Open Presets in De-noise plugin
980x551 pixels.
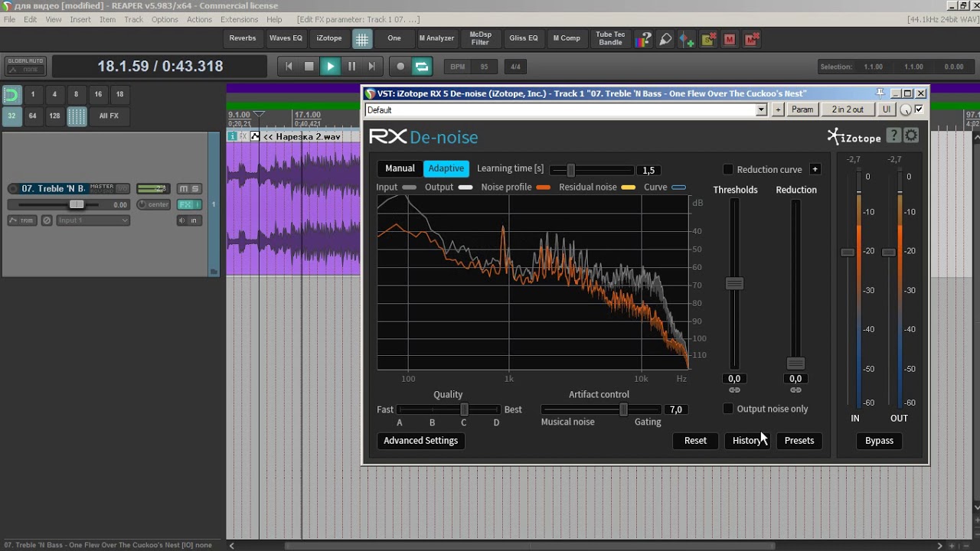point(799,441)
